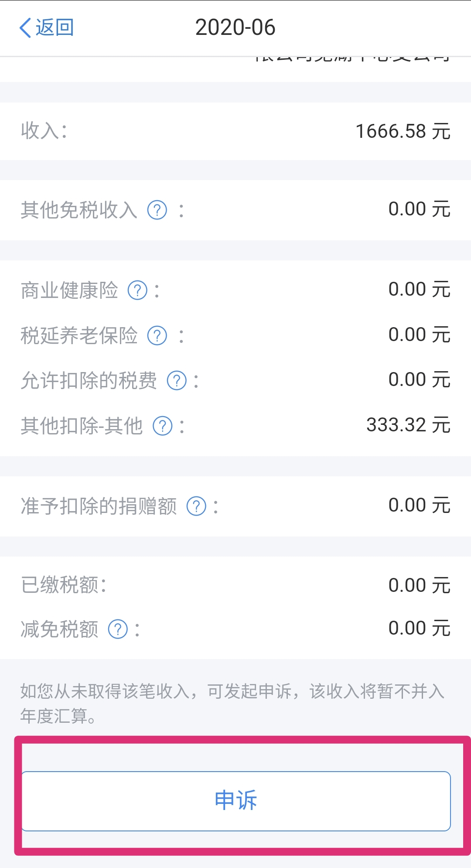The height and width of the screenshot is (868, 471).
Task: Go back via 返回 text
Action: [x=55, y=28]
